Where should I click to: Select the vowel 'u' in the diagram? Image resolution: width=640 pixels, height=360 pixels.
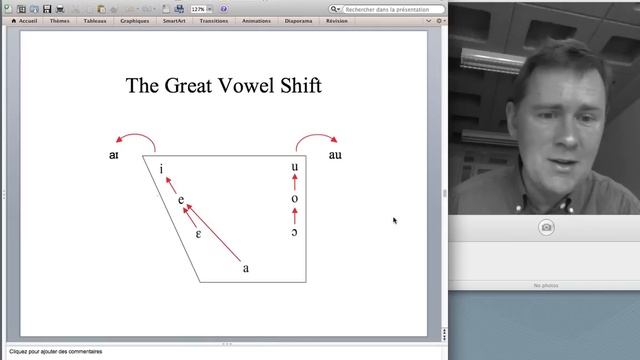295,167
